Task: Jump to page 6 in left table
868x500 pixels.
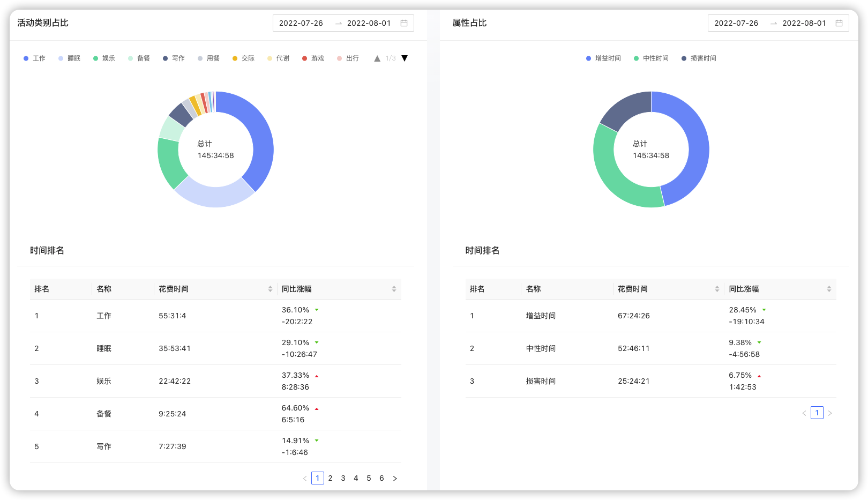Action: (x=381, y=478)
